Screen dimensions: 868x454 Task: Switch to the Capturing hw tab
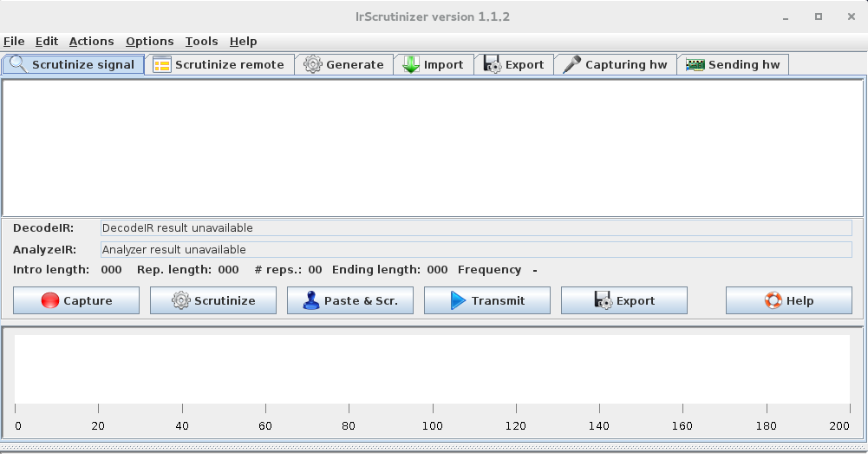[x=615, y=64]
